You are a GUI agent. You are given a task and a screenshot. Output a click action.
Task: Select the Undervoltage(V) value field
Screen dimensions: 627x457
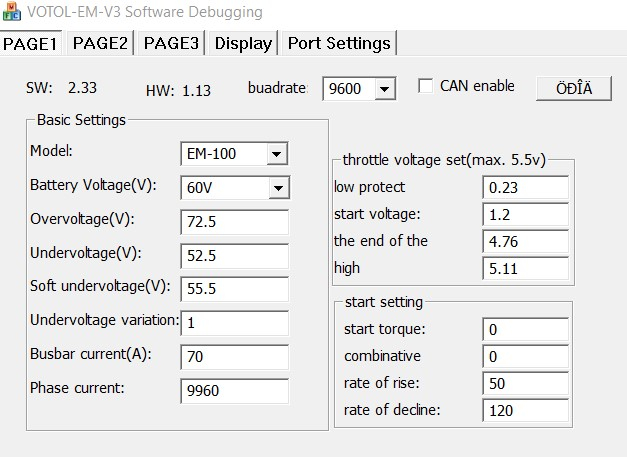234,256
